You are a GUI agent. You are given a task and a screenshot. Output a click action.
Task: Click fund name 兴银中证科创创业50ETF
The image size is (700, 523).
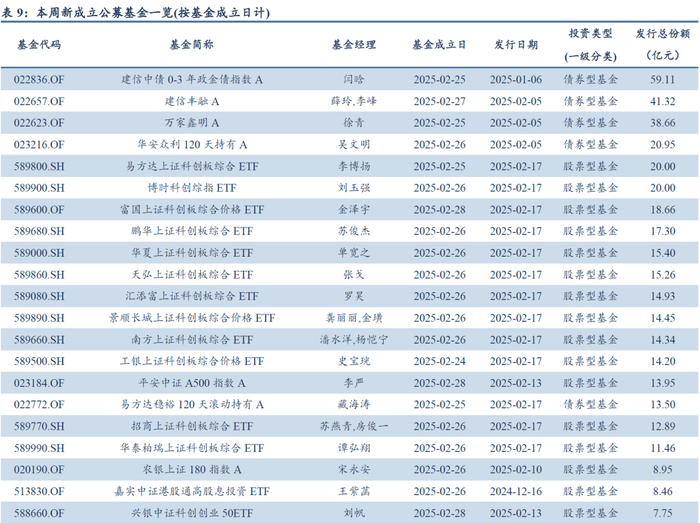tap(192, 513)
